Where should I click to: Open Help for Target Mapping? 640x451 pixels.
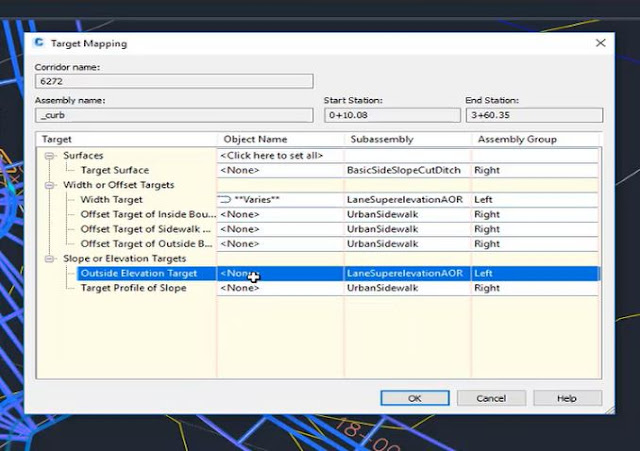(x=567, y=398)
